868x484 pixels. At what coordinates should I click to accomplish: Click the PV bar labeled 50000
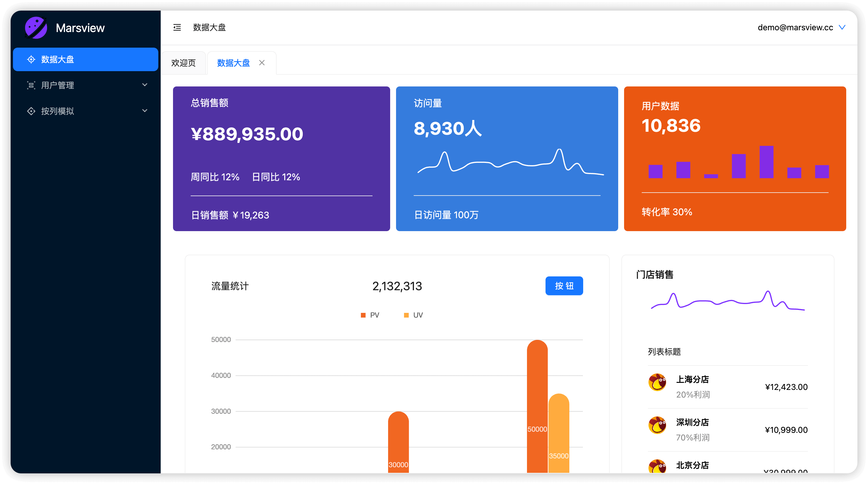[537, 407]
